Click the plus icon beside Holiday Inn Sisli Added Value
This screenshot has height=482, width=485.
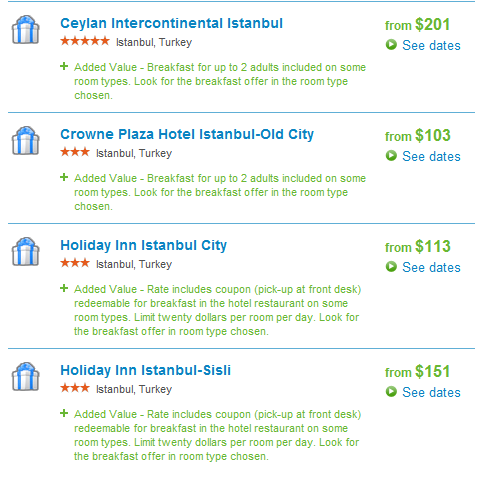(64, 413)
